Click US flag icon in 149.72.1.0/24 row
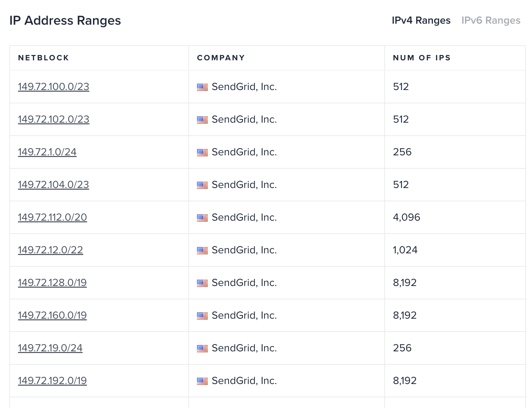The width and height of the screenshot is (532, 408). click(202, 153)
